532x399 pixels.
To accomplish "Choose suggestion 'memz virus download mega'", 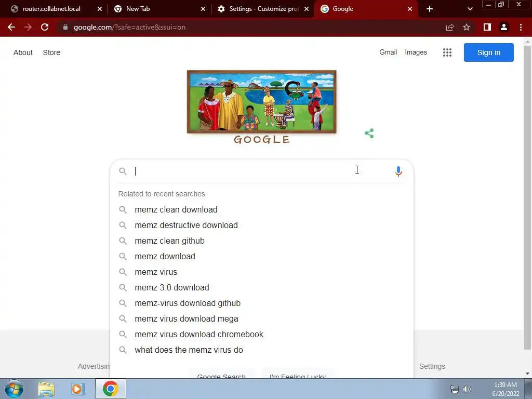I will click(x=262, y=319).
